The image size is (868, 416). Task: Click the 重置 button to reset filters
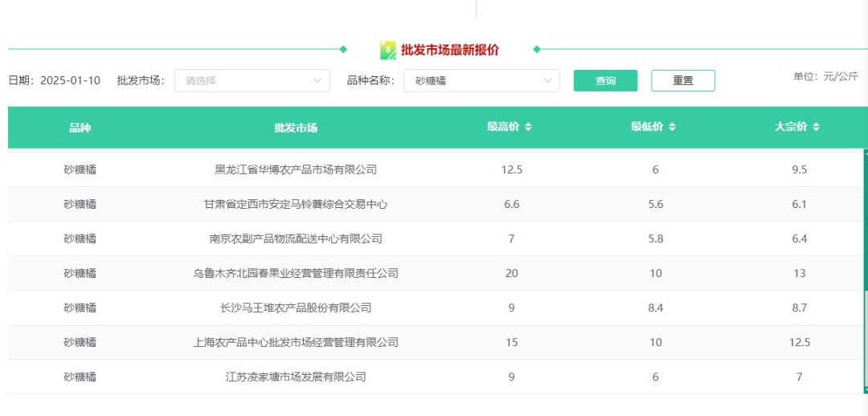pos(682,80)
